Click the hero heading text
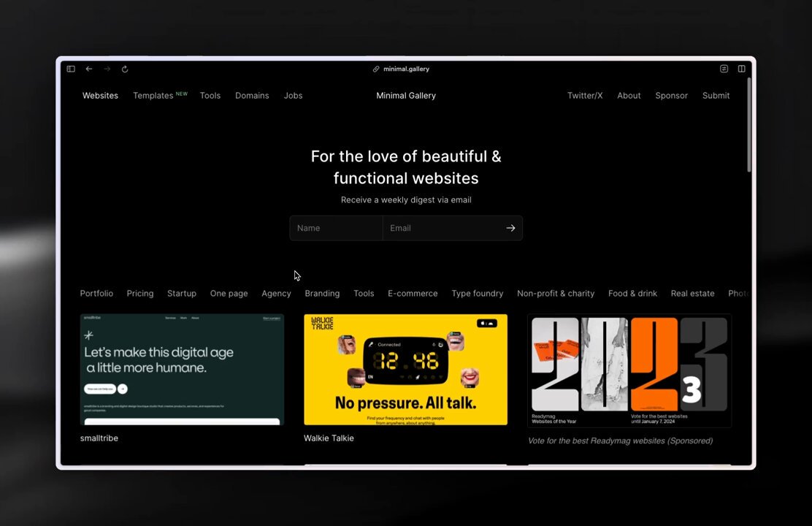The height and width of the screenshot is (526, 812). point(406,167)
